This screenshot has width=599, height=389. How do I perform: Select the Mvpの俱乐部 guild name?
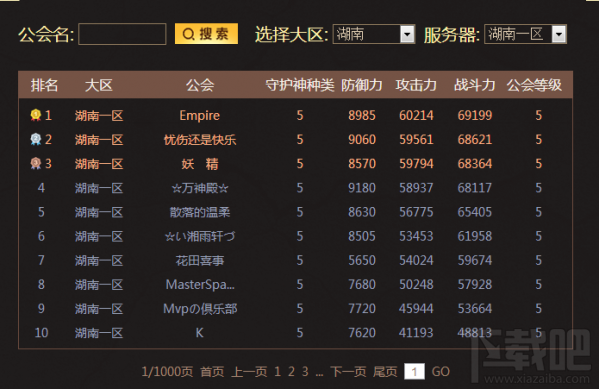[x=200, y=309]
